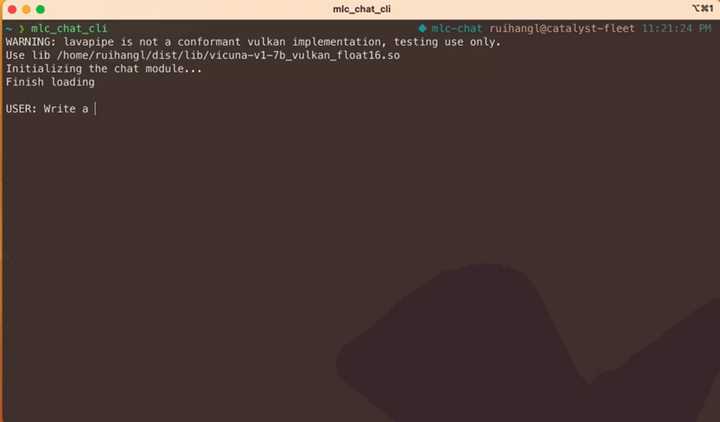
Task: Click the mlc_chat_cli command text
Action: (x=69, y=28)
